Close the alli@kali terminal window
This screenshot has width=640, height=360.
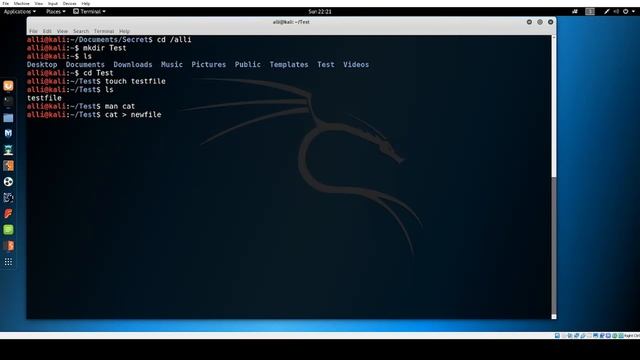(x=551, y=22)
